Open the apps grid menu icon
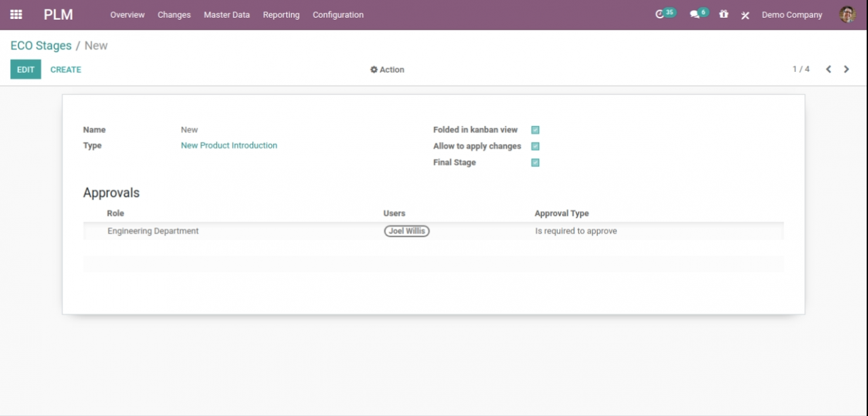Image resolution: width=868 pixels, height=416 pixels. point(16,14)
